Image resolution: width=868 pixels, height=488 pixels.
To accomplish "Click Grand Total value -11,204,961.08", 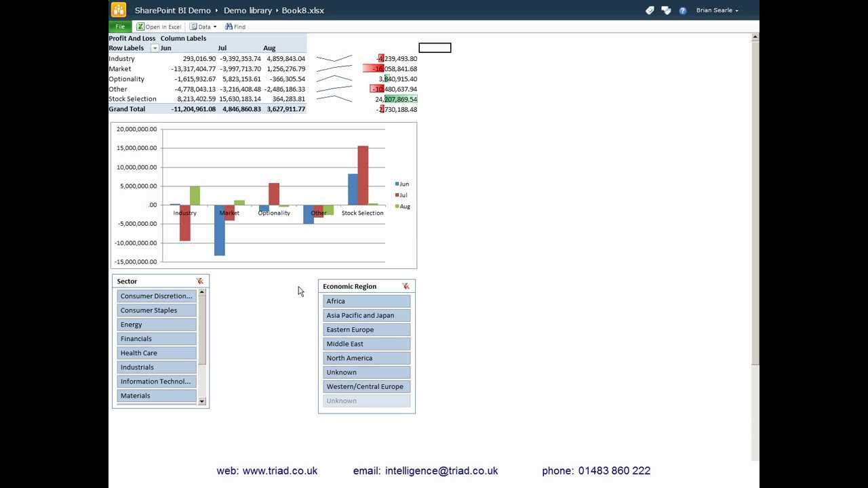I will click(194, 109).
